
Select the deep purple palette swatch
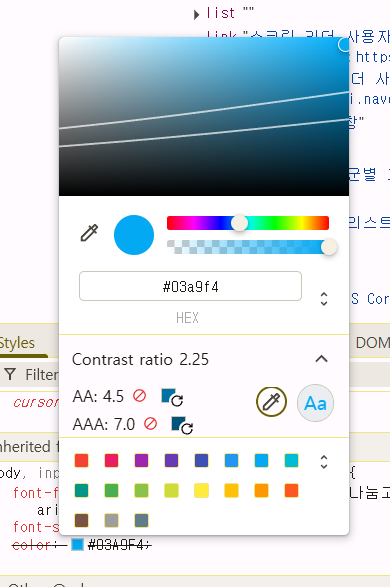(x=171, y=460)
